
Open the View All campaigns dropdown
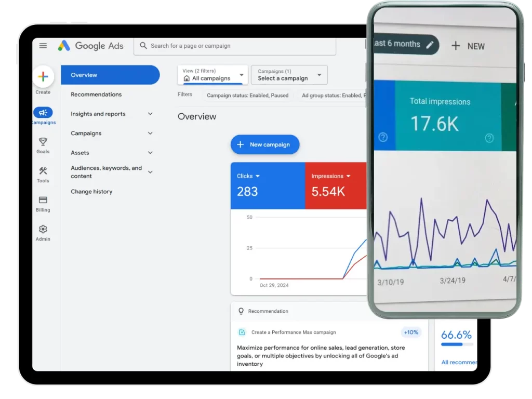[212, 75]
